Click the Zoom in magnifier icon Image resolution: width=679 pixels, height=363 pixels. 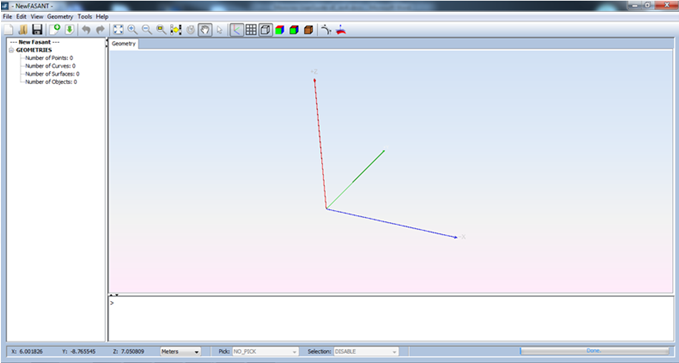[x=133, y=29]
